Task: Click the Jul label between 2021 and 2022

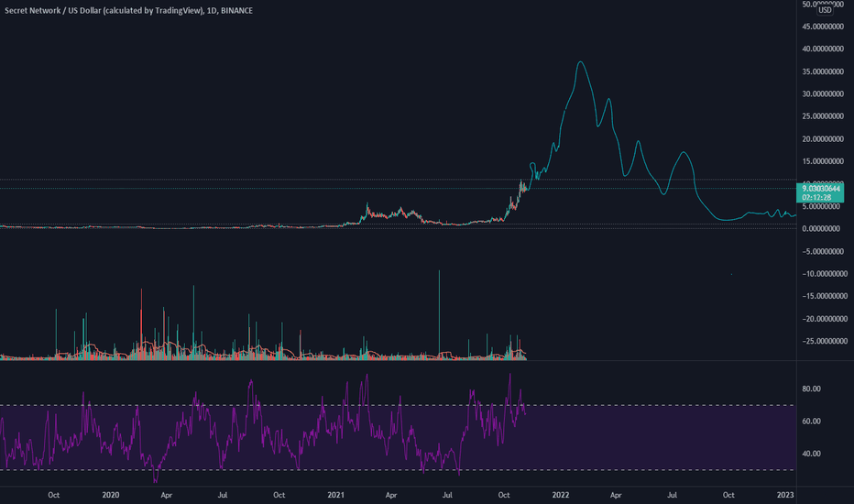Action: pyautogui.click(x=447, y=495)
